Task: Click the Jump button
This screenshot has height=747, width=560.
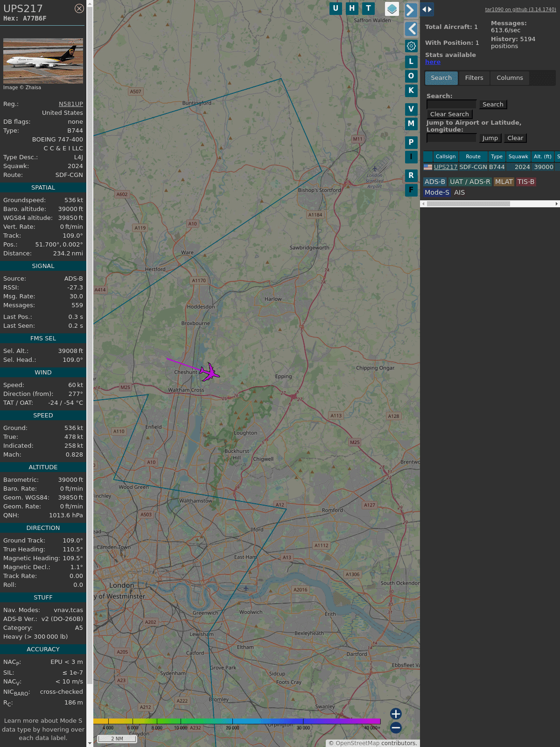Action: (490, 138)
